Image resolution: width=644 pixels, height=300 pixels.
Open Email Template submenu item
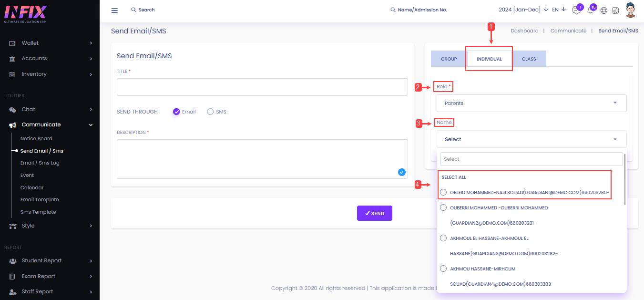tap(40, 199)
